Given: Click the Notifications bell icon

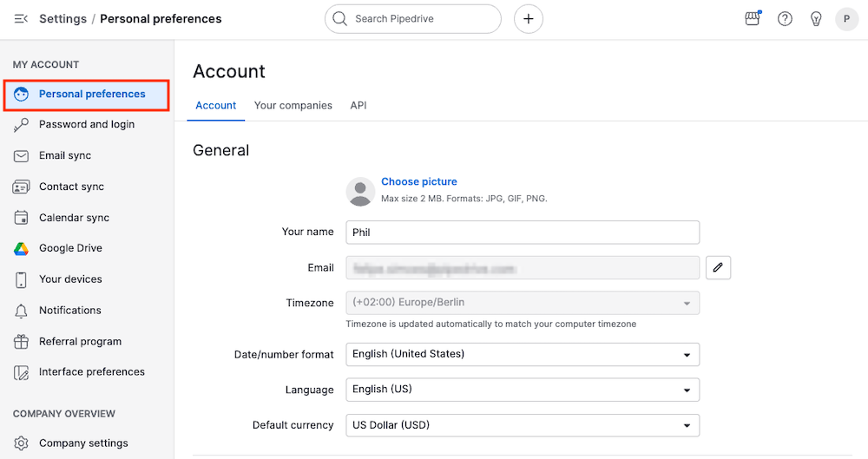Looking at the screenshot, I should [x=21, y=311].
